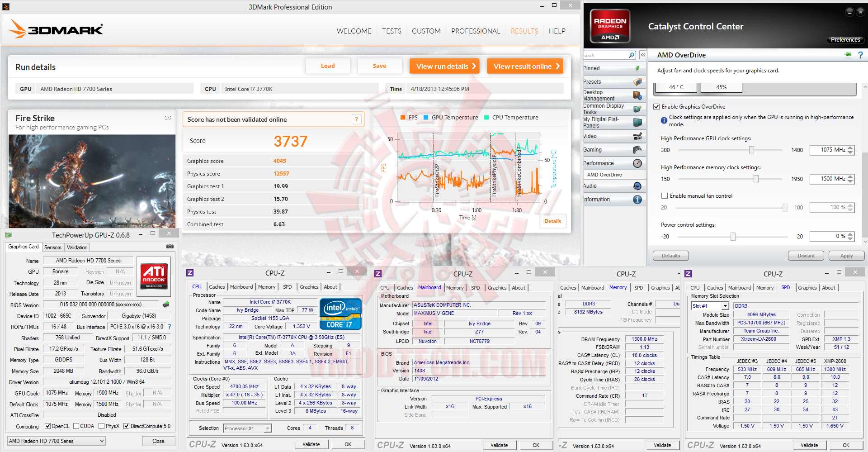Click the Information icon in Catalyst sidebar

click(x=637, y=200)
